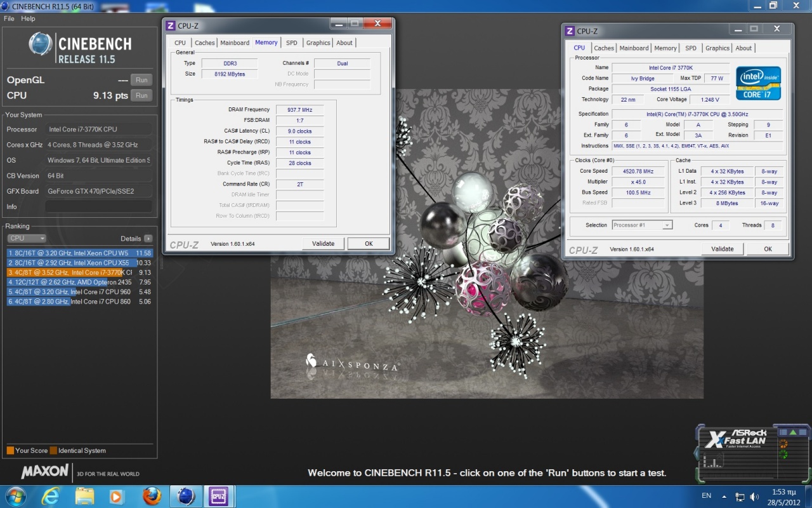Click the taskbar clock showing 1:53
Screen dimensions: 812x508
[785, 497]
